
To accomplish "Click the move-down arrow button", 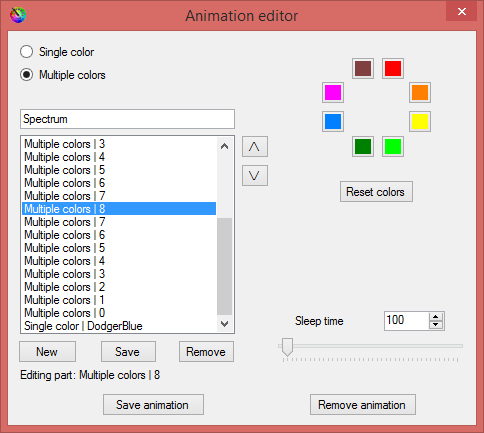I will pyautogui.click(x=255, y=175).
